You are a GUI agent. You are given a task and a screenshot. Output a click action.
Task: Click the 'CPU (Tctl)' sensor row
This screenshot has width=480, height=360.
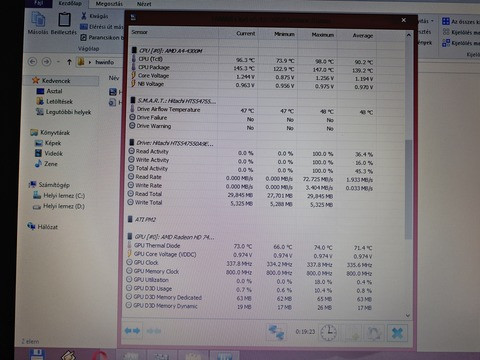(253, 59)
